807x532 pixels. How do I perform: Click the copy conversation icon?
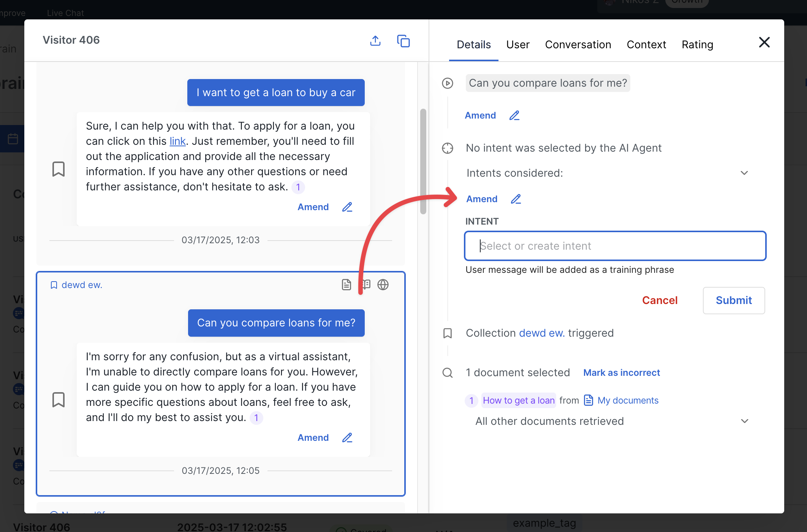[x=403, y=41]
